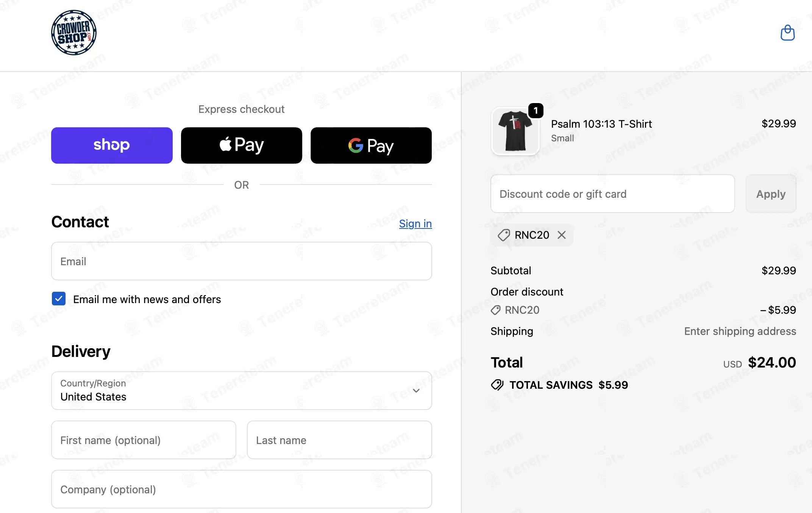Pay with Google Pay
Viewport: 812px width, 513px height.
371,145
